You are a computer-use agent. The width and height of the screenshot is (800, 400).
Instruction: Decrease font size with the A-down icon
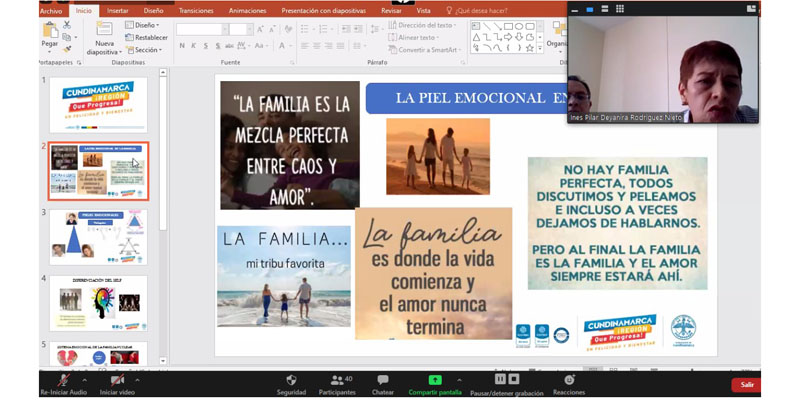click(273, 30)
